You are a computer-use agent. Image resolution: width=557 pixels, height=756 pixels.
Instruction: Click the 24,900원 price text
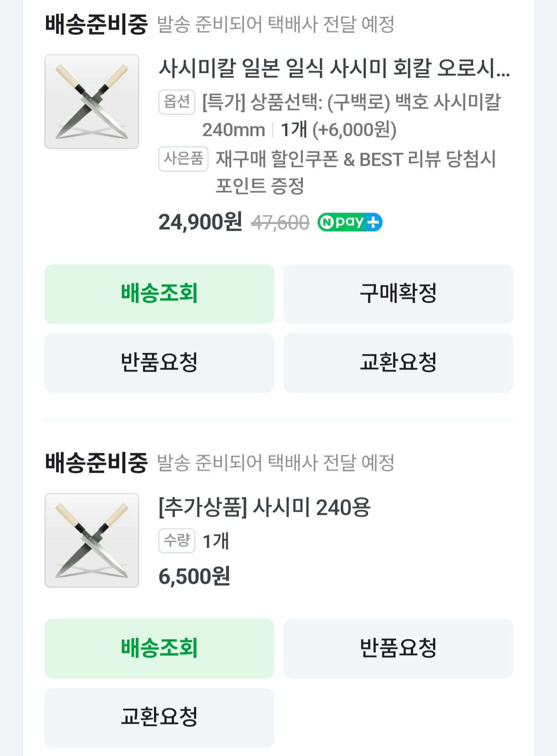coord(200,222)
